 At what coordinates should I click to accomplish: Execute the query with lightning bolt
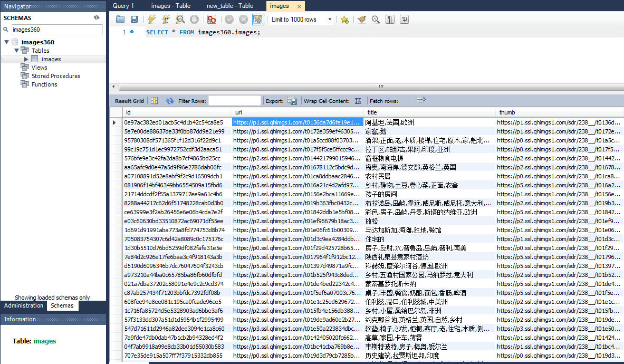pos(151,20)
